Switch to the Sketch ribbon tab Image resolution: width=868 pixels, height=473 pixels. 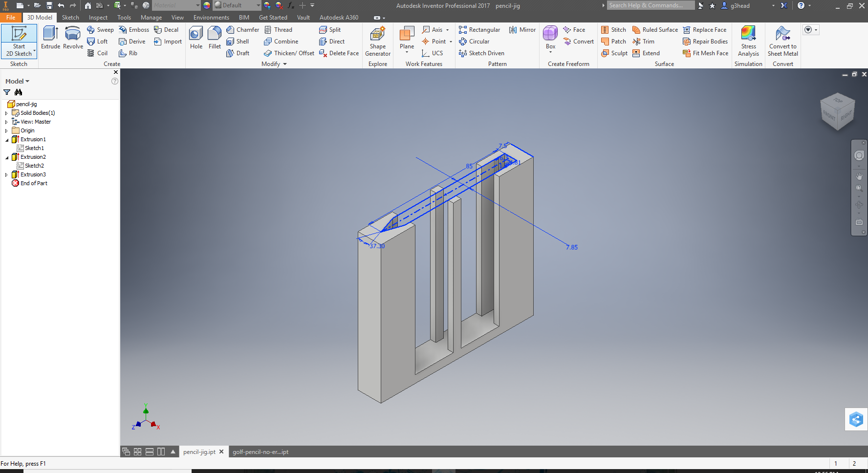point(70,17)
